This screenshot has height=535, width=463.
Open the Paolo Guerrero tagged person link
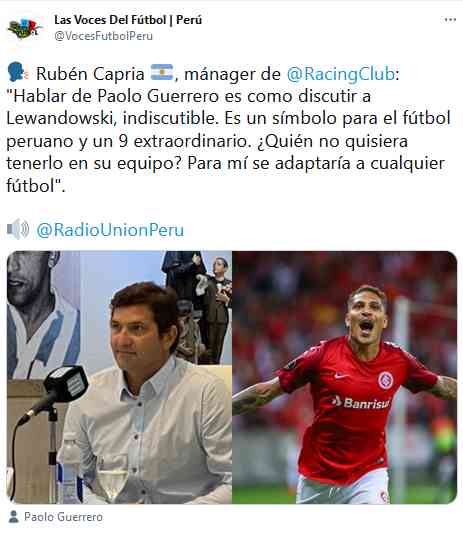click(63, 517)
